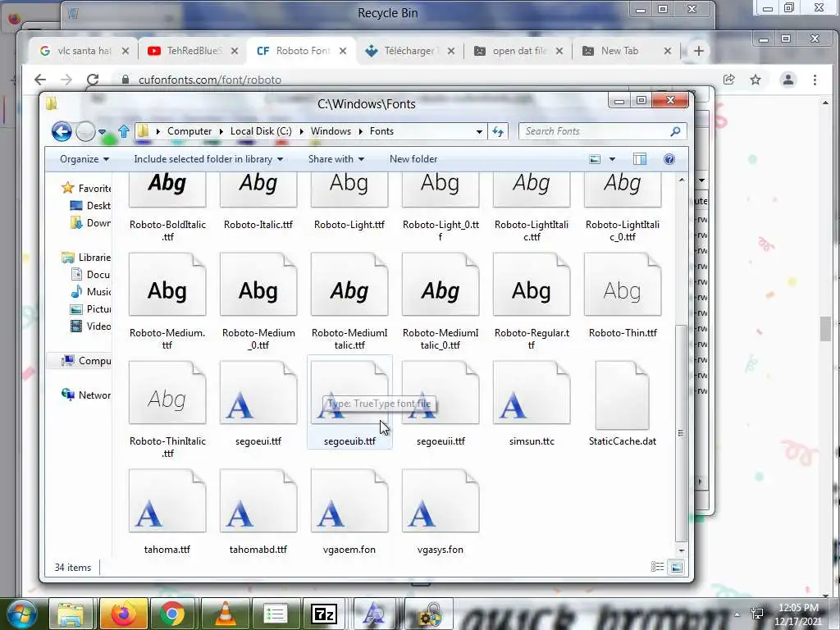Open Libraries in navigation pane
This screenshot has height=630, width=840.
pyautogui.click(x=85, y=257)
